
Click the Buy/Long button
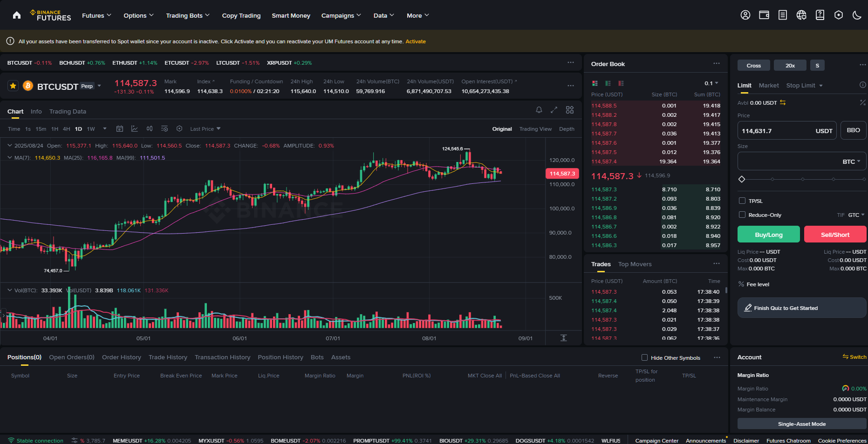click(769, 235)
